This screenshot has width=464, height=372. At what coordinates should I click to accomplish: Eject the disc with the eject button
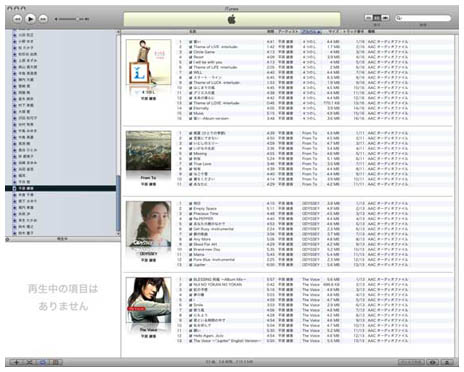447,362
